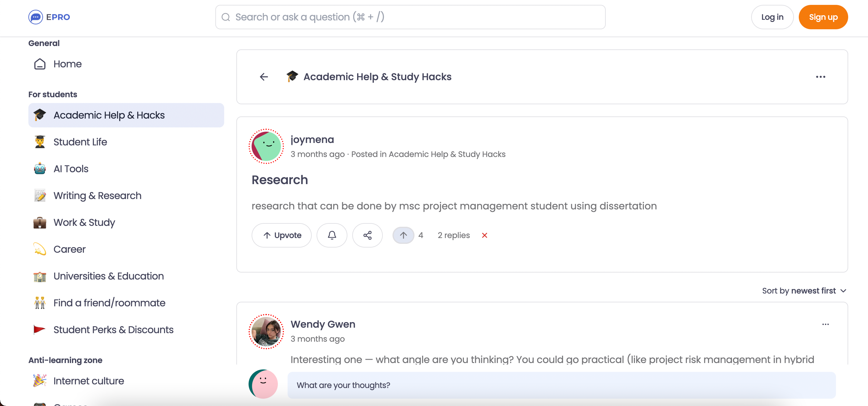Image resolution: width=868 pixels, height=406 pixels.
Task: Open Internet culture under Anti-learning zone
Action: [89, 381]
